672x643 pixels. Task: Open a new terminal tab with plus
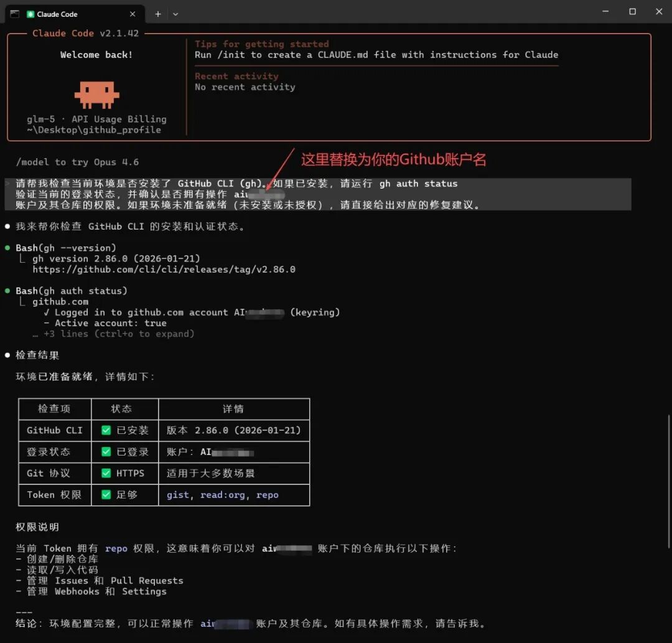158,14
